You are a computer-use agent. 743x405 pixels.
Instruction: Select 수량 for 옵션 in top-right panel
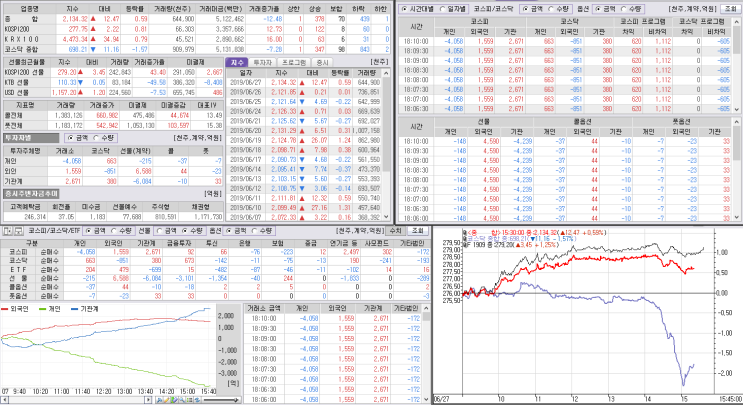pos(624,9)
